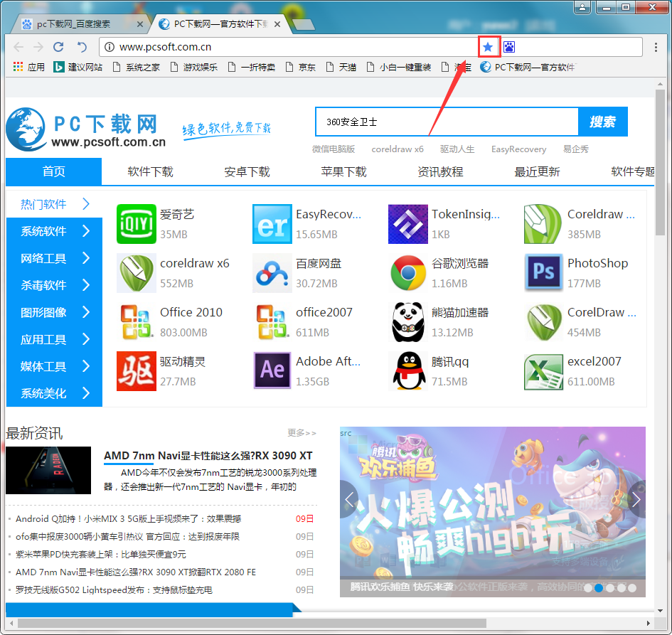Open the PhotoShop Ps icon
Viewport: 672px width, 635px height.
point(543,273)
